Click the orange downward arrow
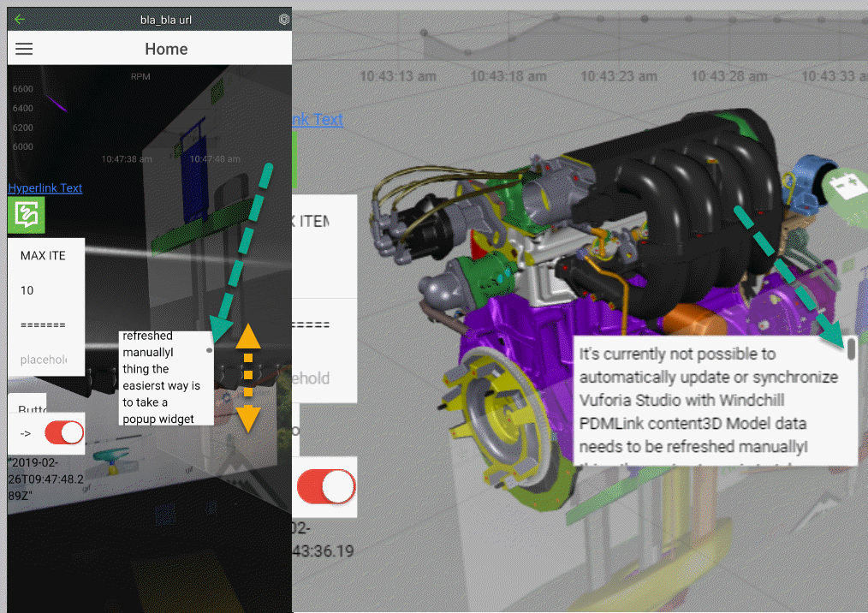 pyautogui.click(x=248, y=419)
